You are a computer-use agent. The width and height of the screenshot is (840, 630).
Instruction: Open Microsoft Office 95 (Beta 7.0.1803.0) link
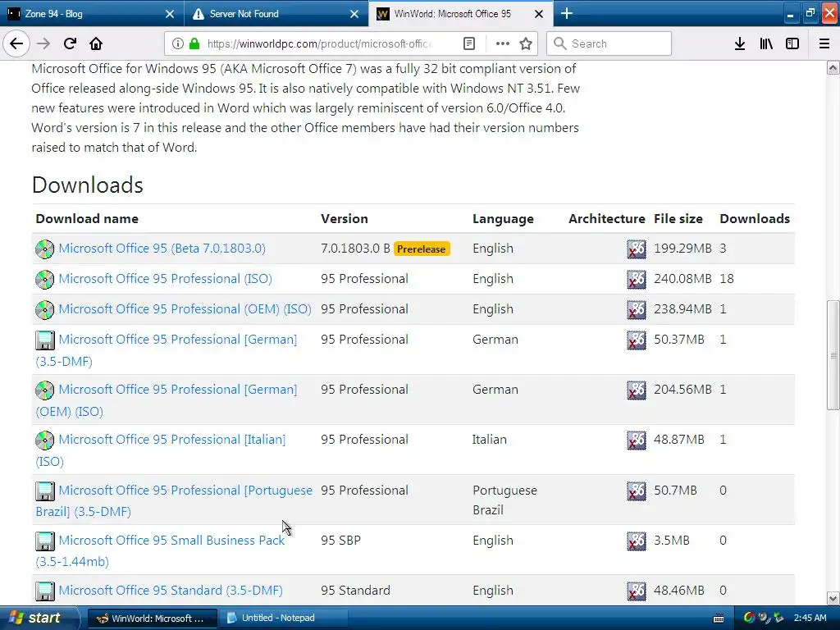[x=162, y=249]
